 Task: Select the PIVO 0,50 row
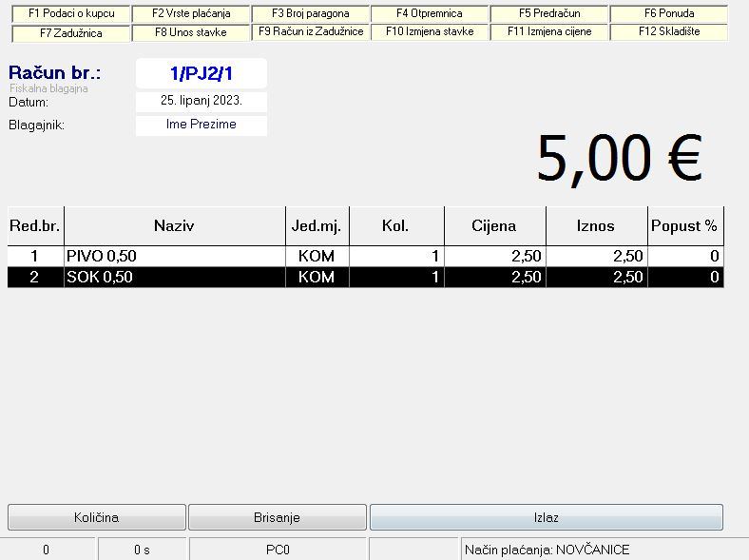[x=175, y=256]
